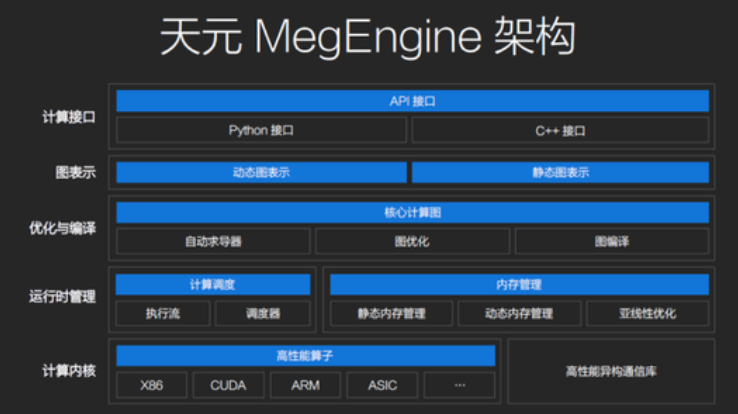The width and height of the screenshot is (738, 414).
Task: Select the C++ 接口 box
Action: pyautogui.click(x=560, y=130)
